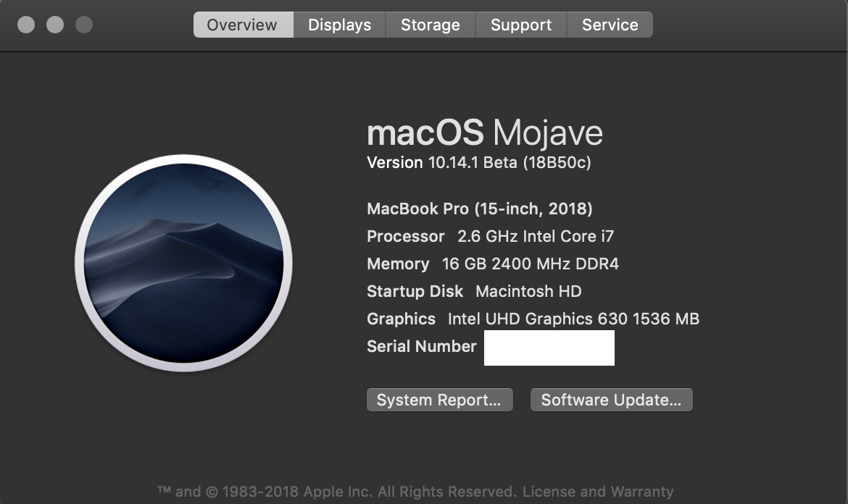Open the License and Warranty link

(x=598, y=492)
